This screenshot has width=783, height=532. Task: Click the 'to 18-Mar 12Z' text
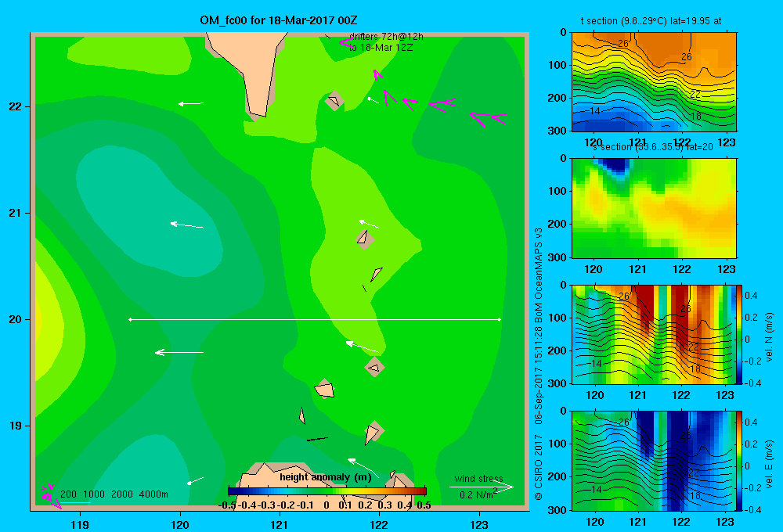381,48
